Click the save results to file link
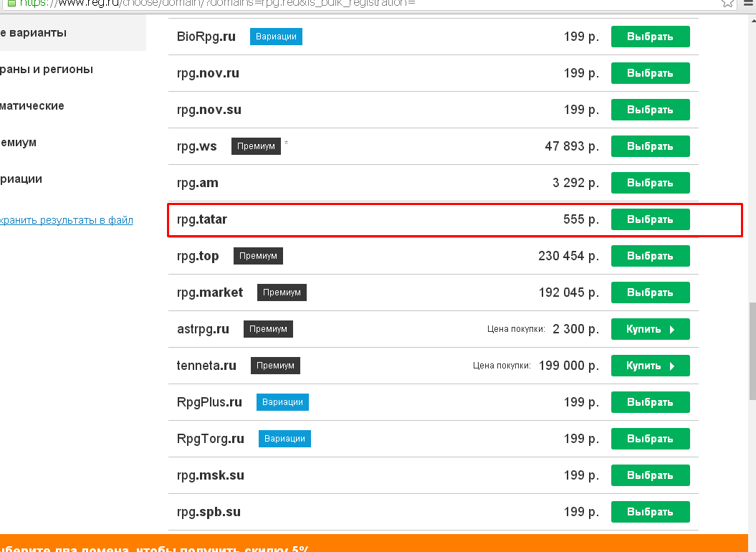 66,221
